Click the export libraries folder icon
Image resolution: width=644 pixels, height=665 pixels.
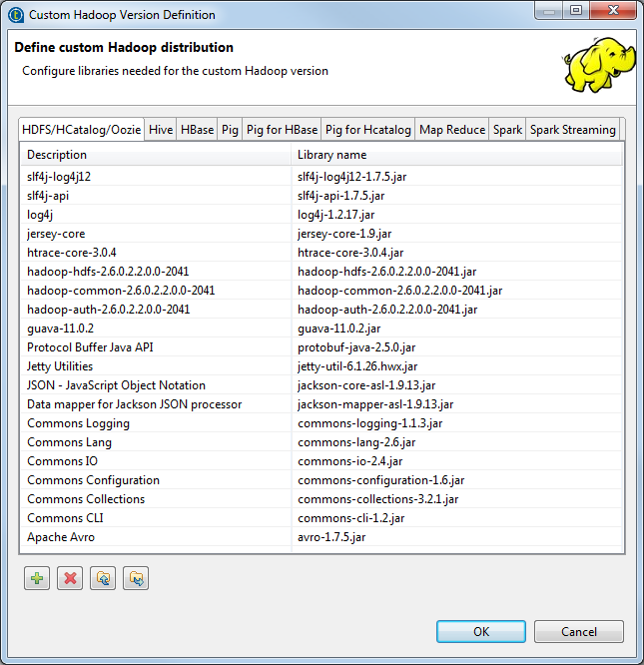tap(136, 578)
